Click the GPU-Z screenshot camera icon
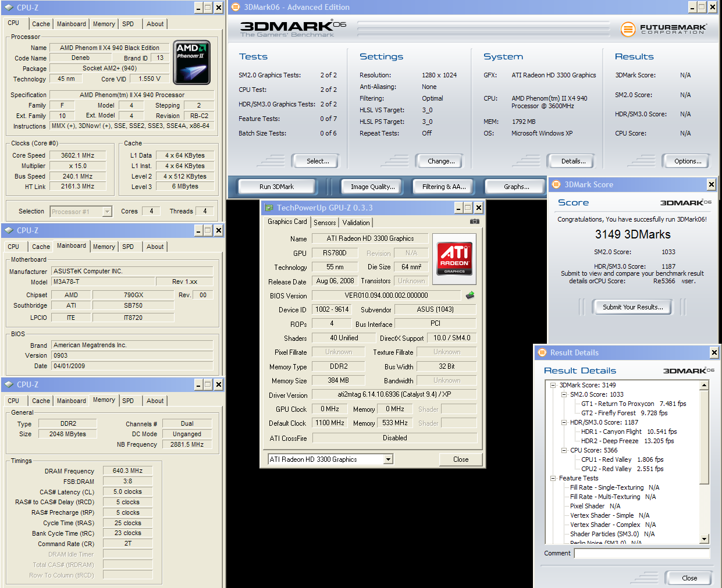Screen dimensions: 722x588 [x=475, y=222]
